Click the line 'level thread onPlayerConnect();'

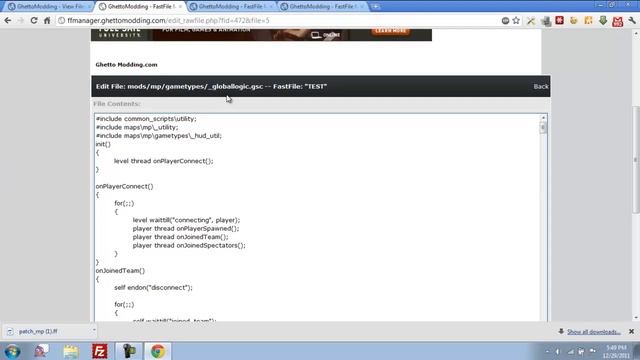[x=163, y=161]
